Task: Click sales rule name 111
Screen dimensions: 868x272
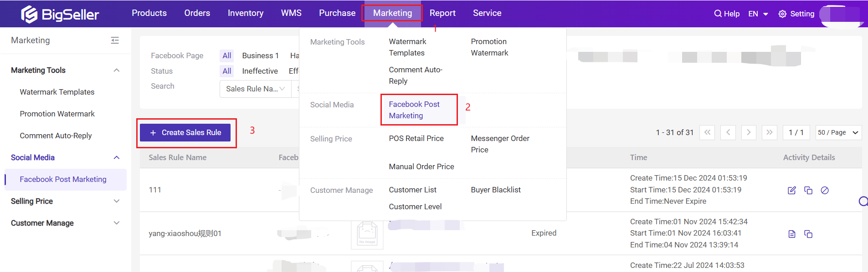Action: tap(155, 190)
